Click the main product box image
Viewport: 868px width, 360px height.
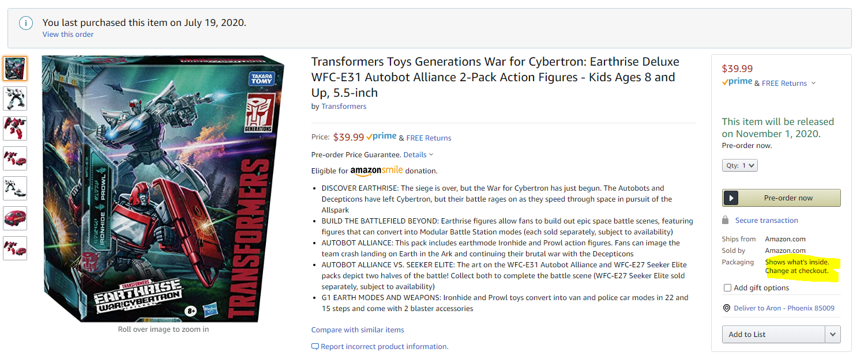point(163,189)
